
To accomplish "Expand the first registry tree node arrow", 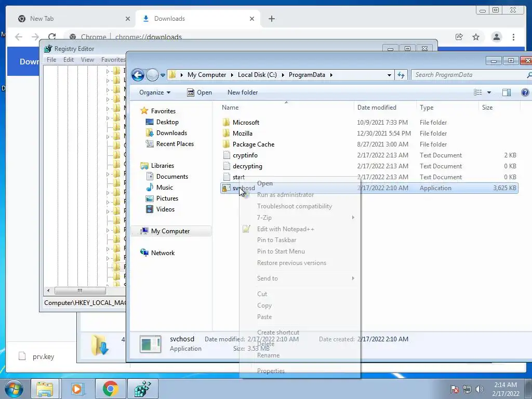I will click(108, 71).
